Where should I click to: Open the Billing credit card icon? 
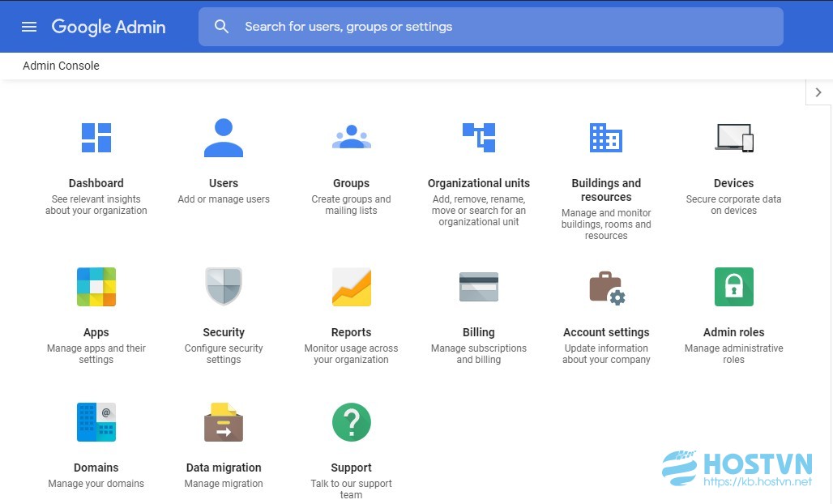(479, 287)
